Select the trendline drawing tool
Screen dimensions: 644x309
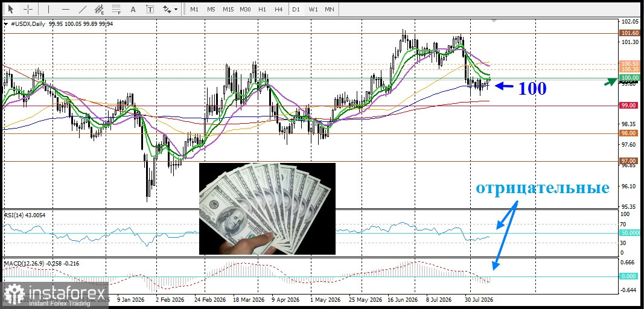pos(83,9)
